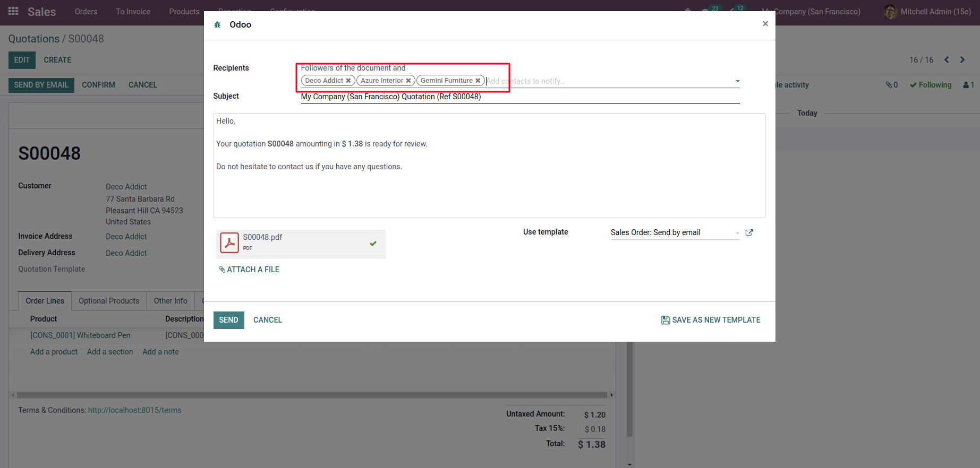This screenshot has height=468, width=980.
Task: Click the Add a product link
Action: (54, 352)
